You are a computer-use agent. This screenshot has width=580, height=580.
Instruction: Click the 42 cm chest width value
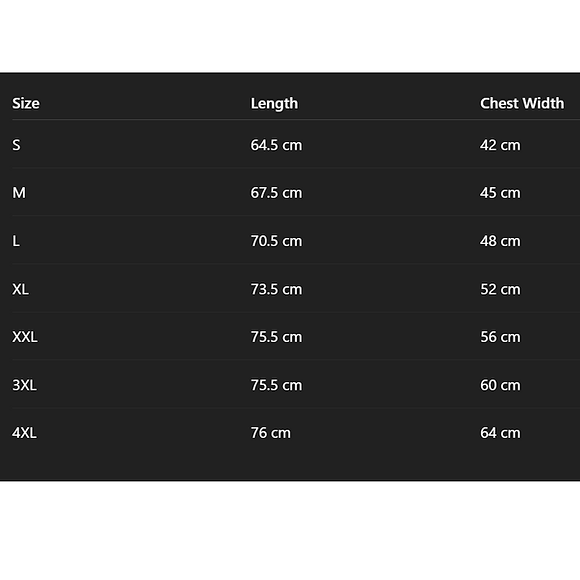click(500, 145)
